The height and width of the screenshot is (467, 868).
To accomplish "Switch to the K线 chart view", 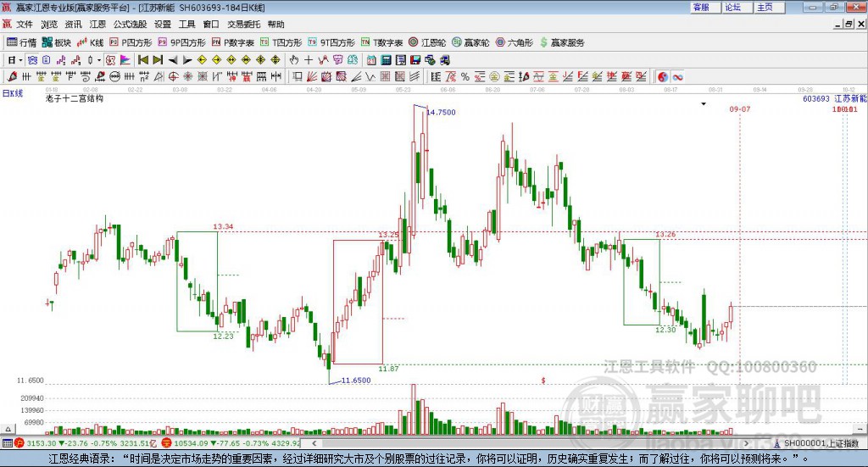I will (x=91, y=42).
